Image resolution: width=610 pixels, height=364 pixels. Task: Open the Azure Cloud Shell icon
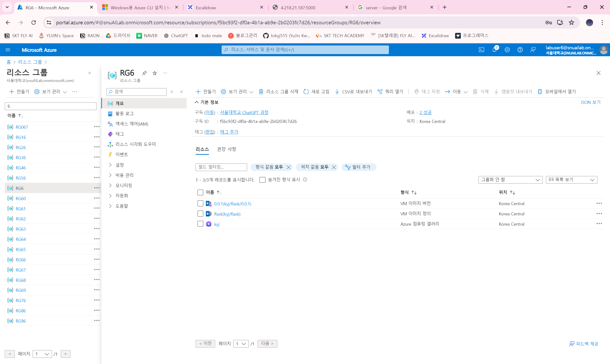tap(481, 50)
